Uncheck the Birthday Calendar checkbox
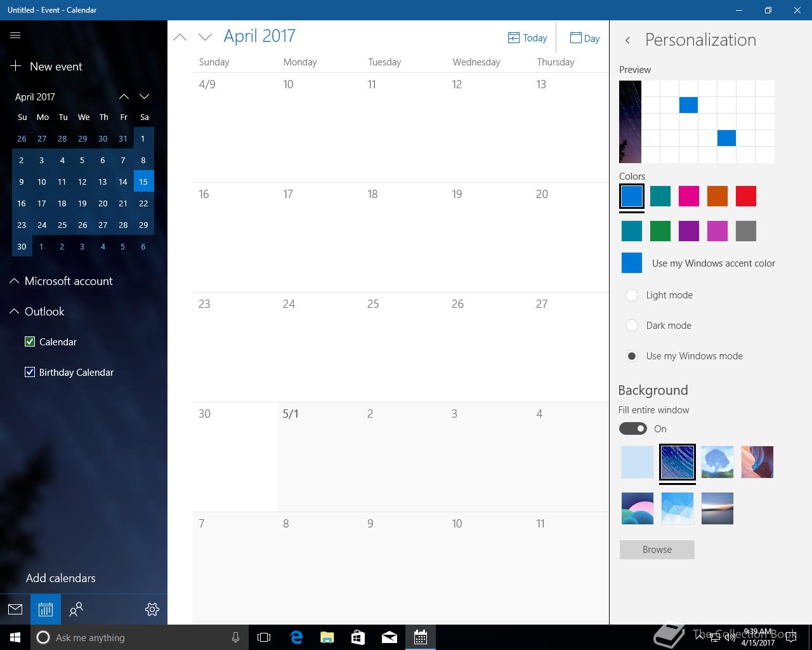Image resolution: width=812 pixels, height=650 pixels. (30, 372)
